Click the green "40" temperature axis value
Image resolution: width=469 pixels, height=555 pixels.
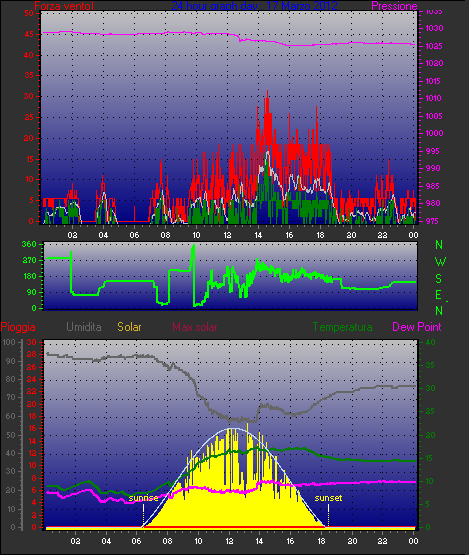430,342
